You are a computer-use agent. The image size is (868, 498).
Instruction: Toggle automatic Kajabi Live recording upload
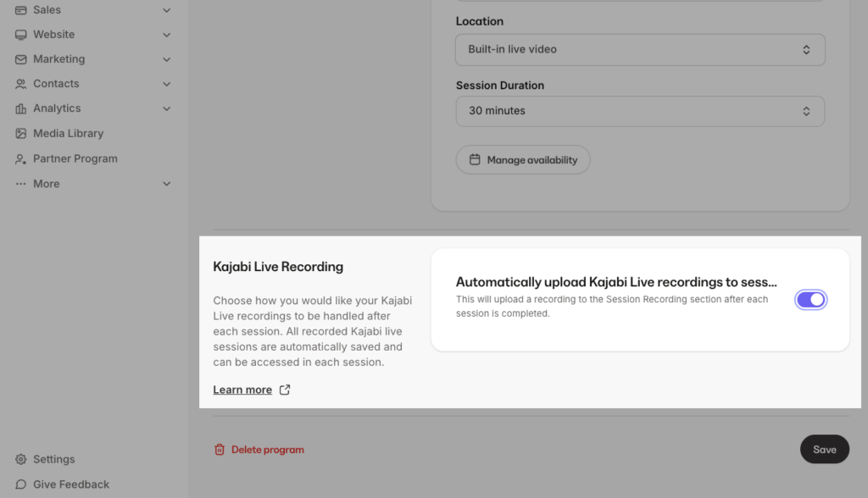pos(810,299)
